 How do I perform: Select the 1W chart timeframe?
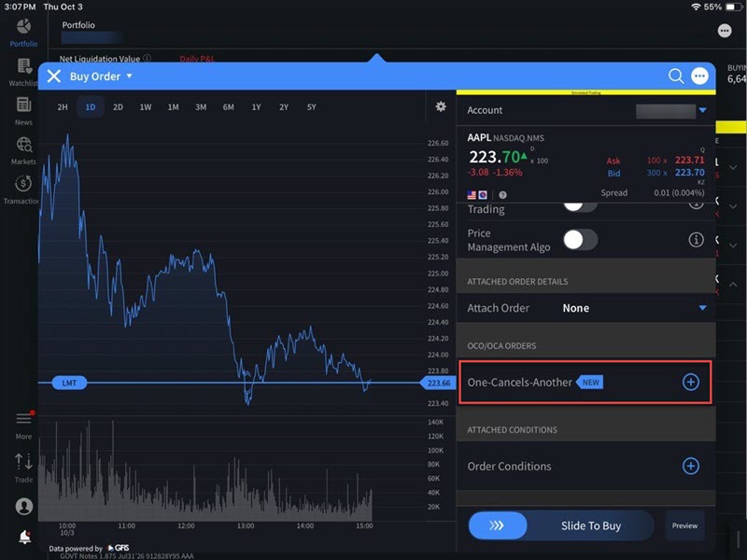point(146,107)
